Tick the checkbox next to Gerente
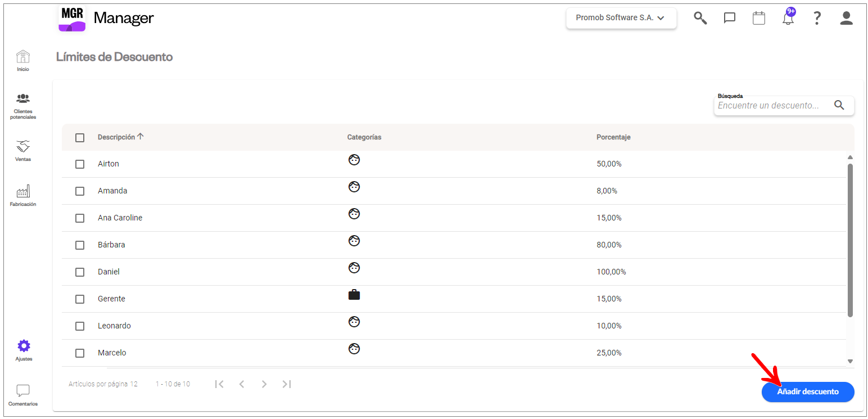 tap(80, 299)
